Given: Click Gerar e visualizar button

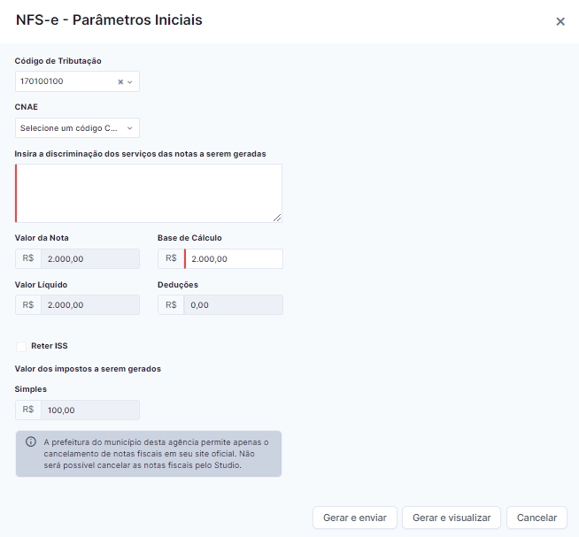Looking at the screenshot, I should tap(451, 518).
